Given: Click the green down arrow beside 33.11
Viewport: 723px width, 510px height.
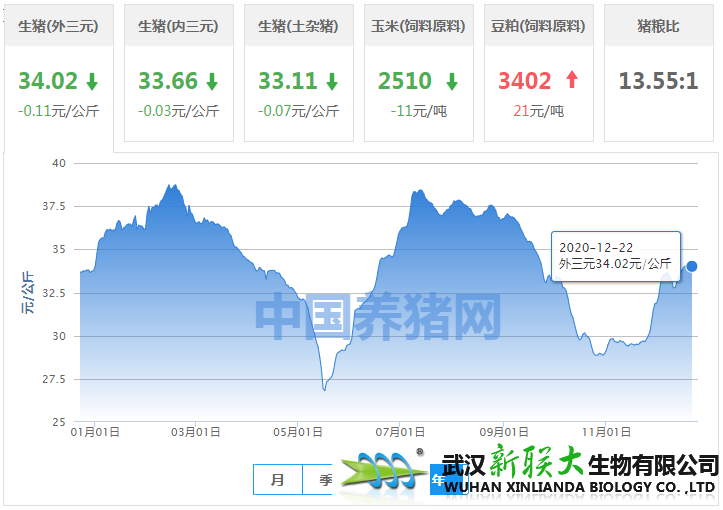Looking at the screenshot, I should point(331,81).
